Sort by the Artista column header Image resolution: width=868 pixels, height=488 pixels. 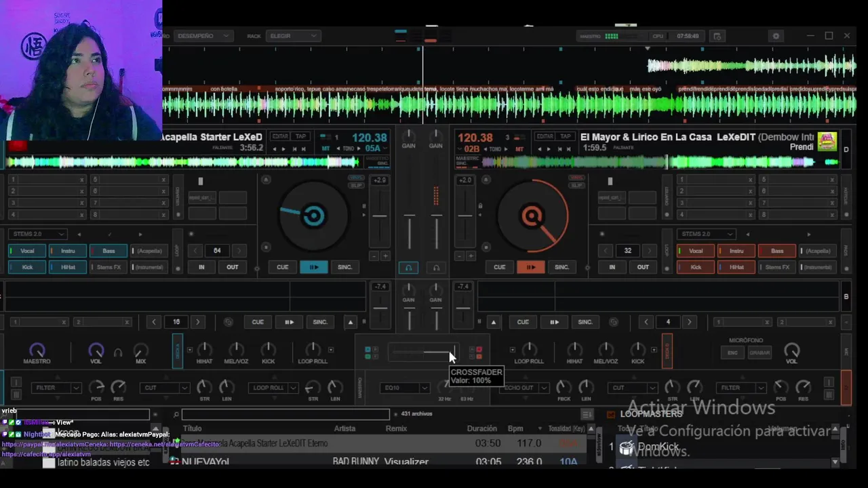pyautogui.click(x=344, y=428)
